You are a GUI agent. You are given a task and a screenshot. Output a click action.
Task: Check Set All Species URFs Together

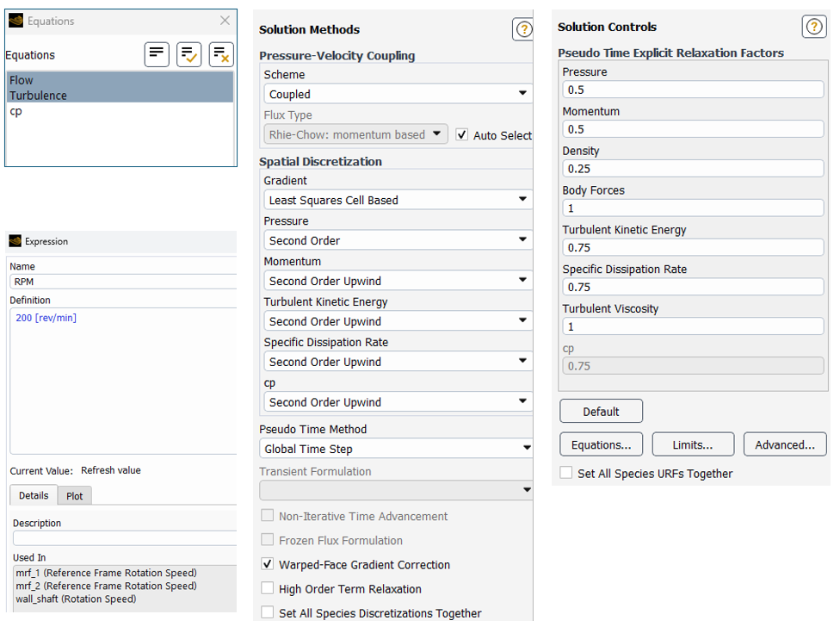(566, 473)
